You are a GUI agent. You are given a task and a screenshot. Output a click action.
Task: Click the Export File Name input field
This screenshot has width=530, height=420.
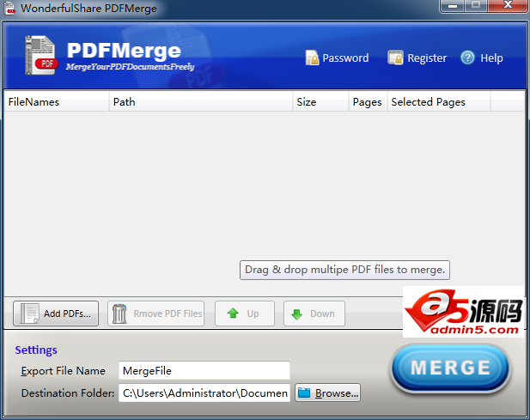click(204, 371)
